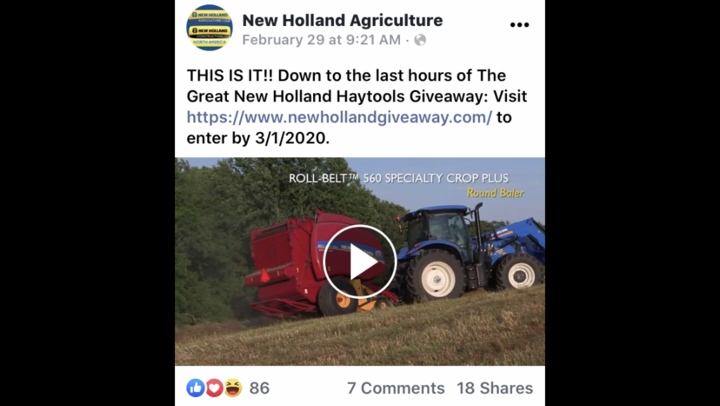This screenshot has height=406, width=720.
Task: Open New Holland Agriculture page name
Action: tap(343, 20)
